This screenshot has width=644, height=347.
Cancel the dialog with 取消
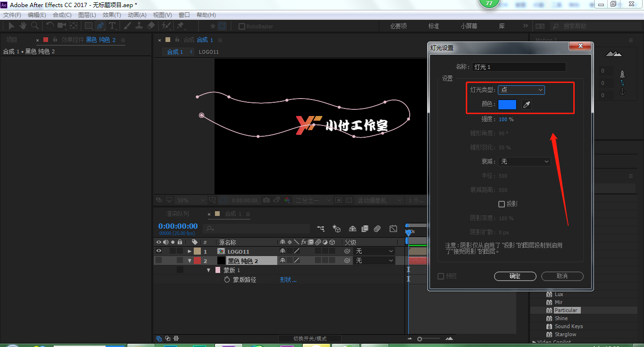point(562,276)
